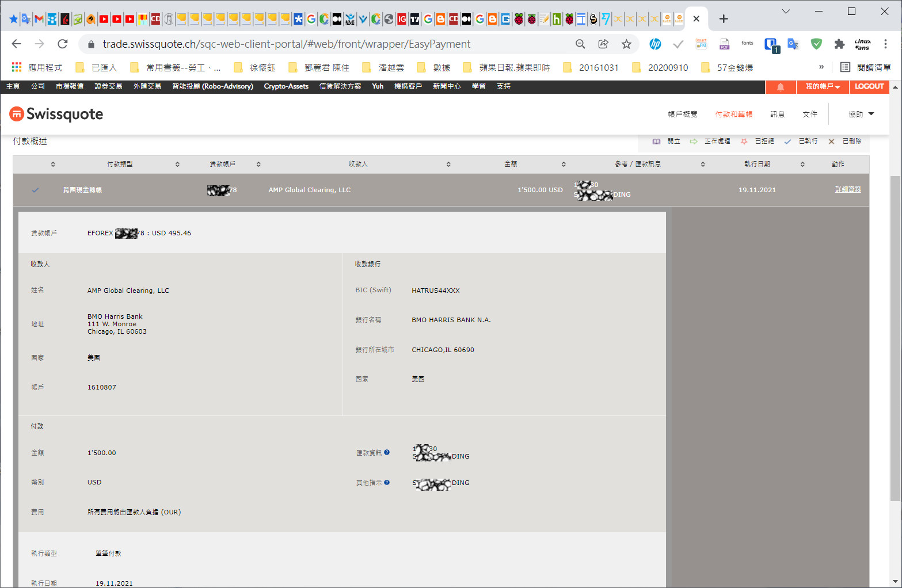Click the 已刪除 cross legend icon
This screenshot has height=588, width=902.
[x=831, y=142]
